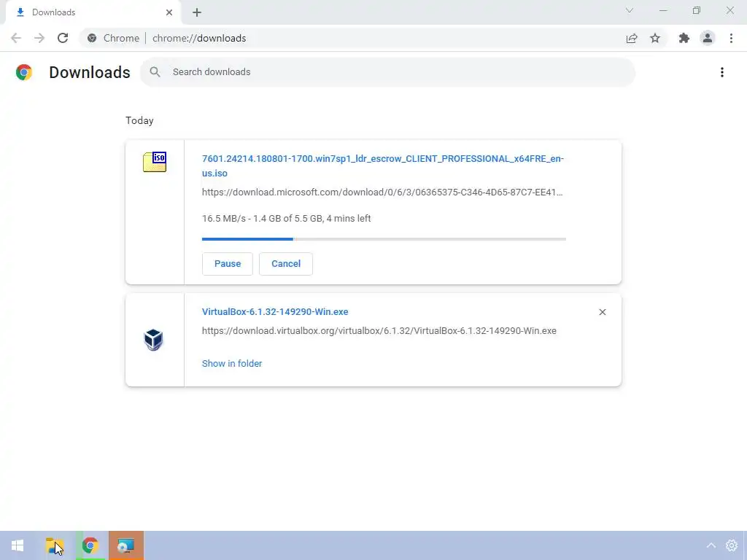This screenshot has width=747, height=560.
Task: Click the ISO file icon
Action: (155, 162)
